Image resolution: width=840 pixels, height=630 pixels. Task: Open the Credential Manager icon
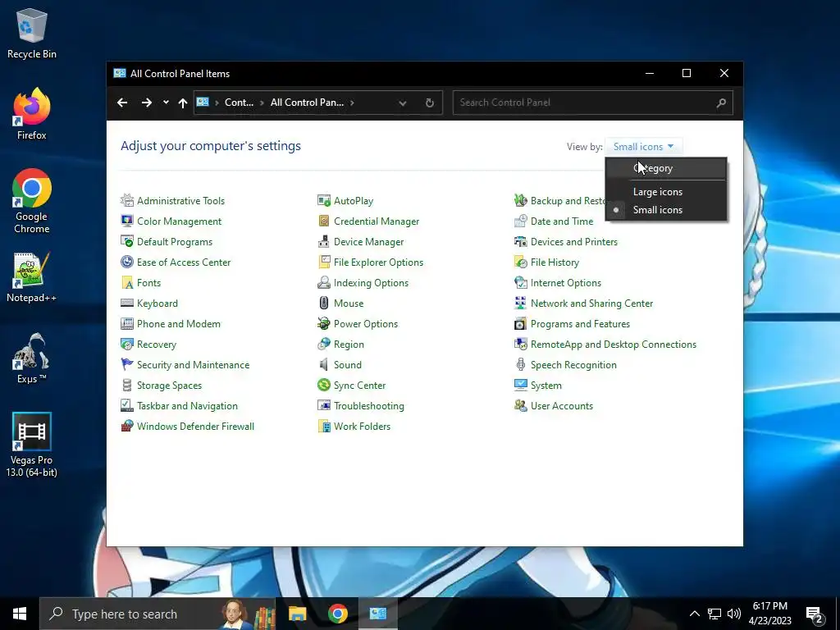[323, 221]
